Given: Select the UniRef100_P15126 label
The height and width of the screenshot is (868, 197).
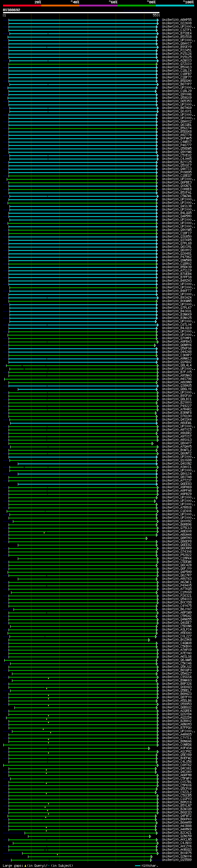Looking at the screenshot, I should 177,54.
